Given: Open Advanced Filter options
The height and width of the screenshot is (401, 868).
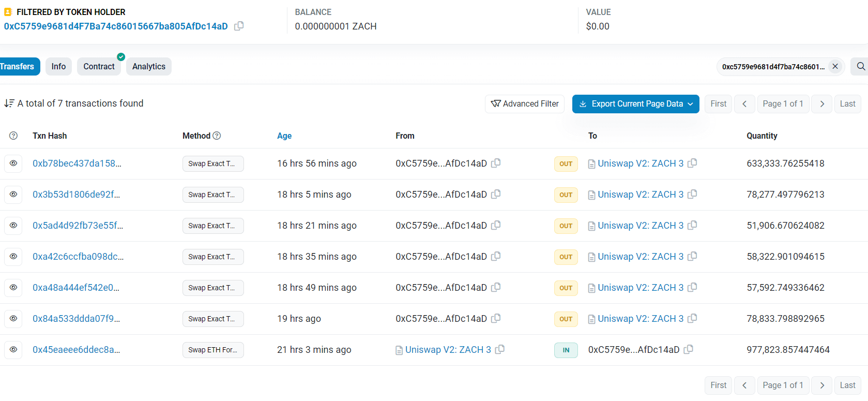Looking at the screenshot, I should pyautogui.click(x=525, y=104).
